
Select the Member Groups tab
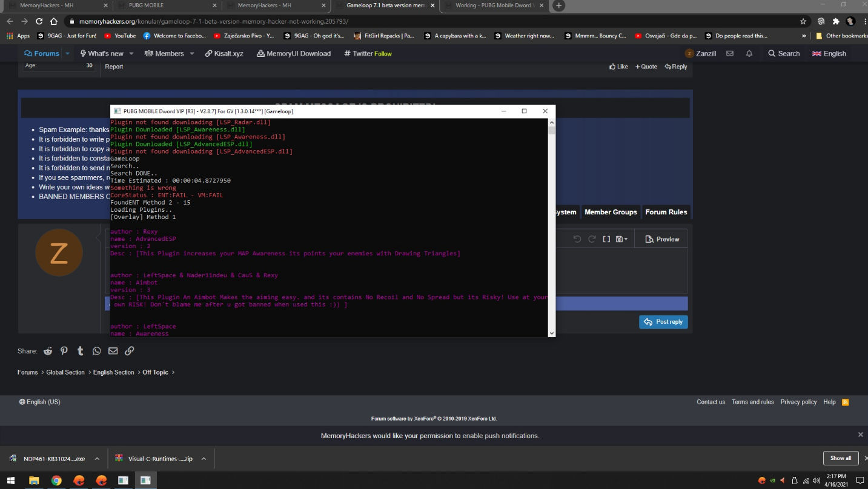[611, 212]
